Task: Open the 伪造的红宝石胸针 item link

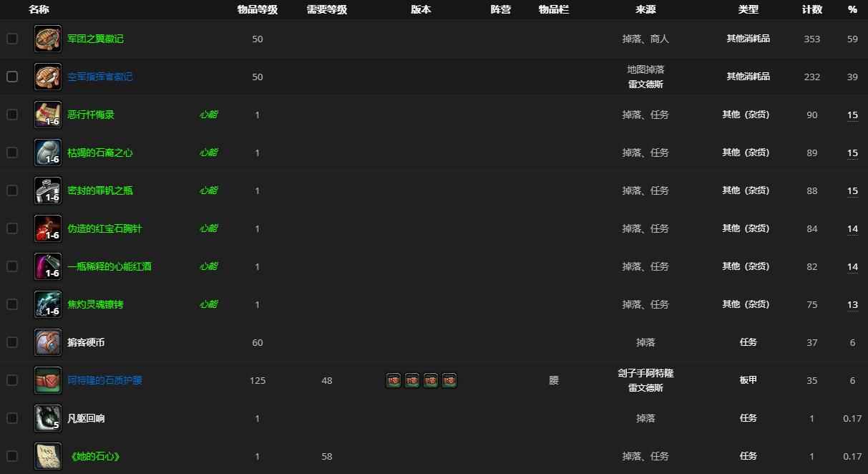Action: pyautogui.click(x=104, y=228)
